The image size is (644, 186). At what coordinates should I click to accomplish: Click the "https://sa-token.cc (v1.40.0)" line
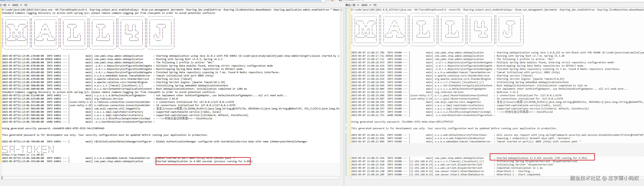[23, 155]
